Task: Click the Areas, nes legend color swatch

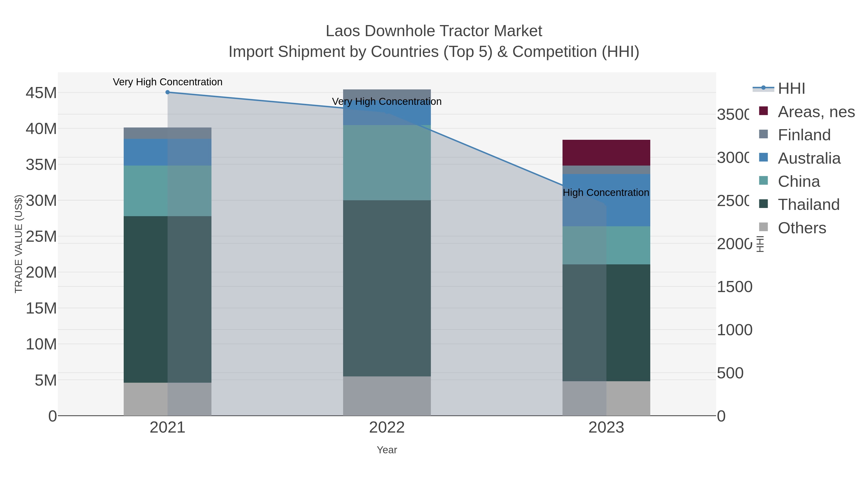Action: (763, 111)
